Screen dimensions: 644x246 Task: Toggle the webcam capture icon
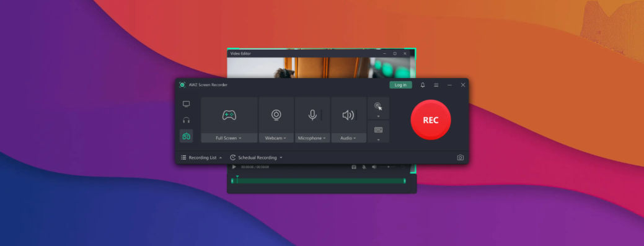pyautogui.click(x=276, y=115)
